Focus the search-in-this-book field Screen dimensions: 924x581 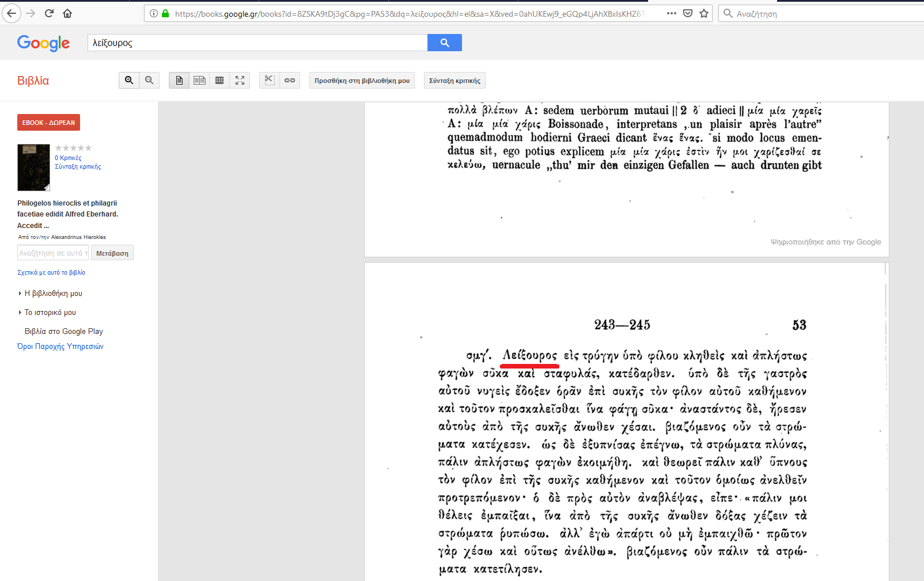click(x=53, y=253)
